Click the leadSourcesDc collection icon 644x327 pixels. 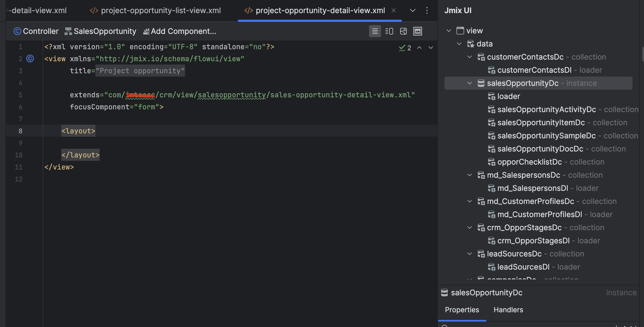(x=481, y=254)
